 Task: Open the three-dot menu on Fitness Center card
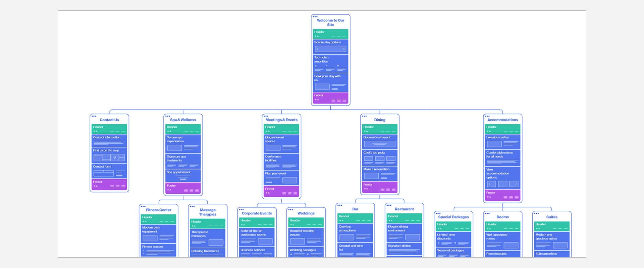tap(143, 206)
